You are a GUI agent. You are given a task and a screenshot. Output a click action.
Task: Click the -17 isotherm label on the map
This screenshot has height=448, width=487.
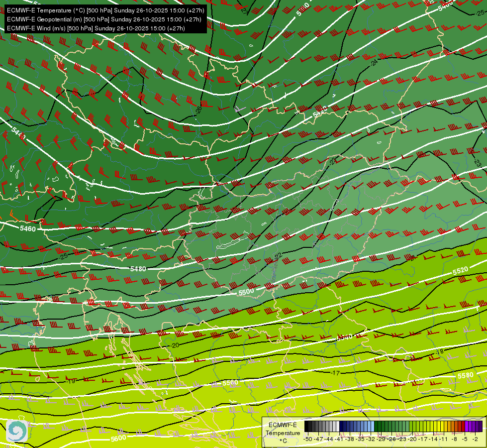coord(336,373)
